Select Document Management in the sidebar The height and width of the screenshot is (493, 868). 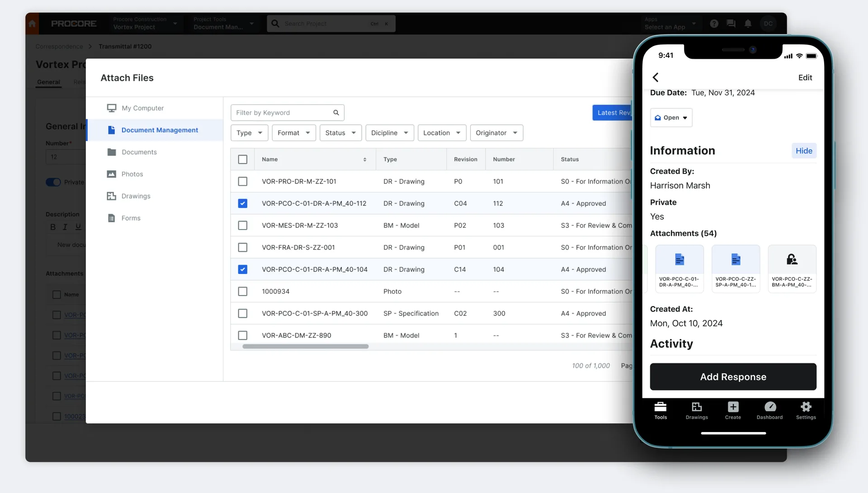155,130
